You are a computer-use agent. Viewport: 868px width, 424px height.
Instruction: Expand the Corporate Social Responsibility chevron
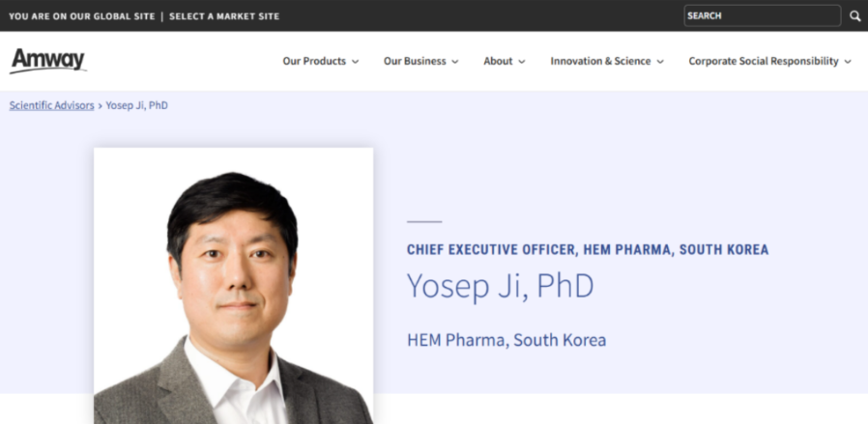point(848,62)
